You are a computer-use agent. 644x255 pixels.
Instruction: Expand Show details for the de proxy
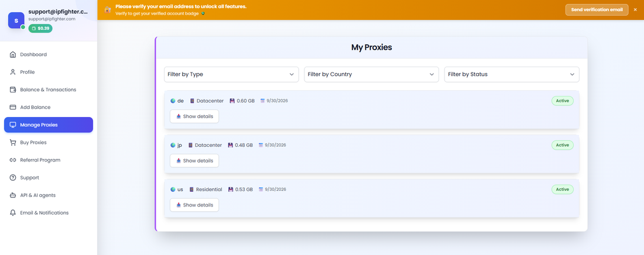(x=194, y=116)
